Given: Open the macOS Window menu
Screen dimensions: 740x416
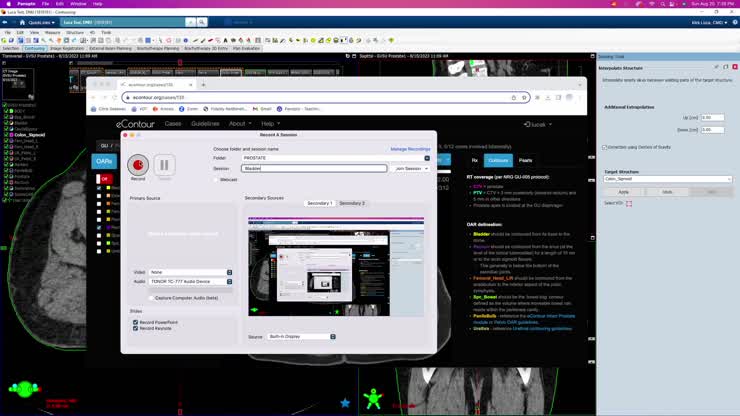Looking at the screenshot, I should coord(78,4).
